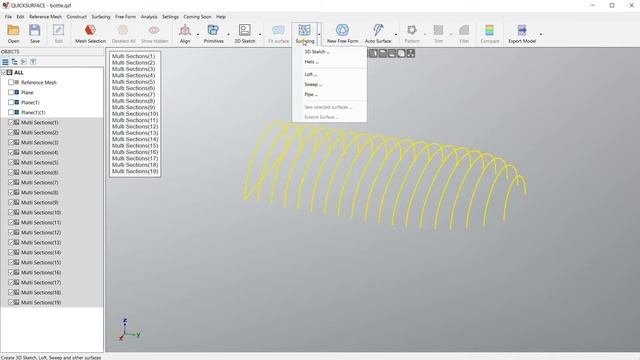640x360 pixels.
Task: Switch Objects panel to flat list view icon
Action: click(x=5, y=62)
